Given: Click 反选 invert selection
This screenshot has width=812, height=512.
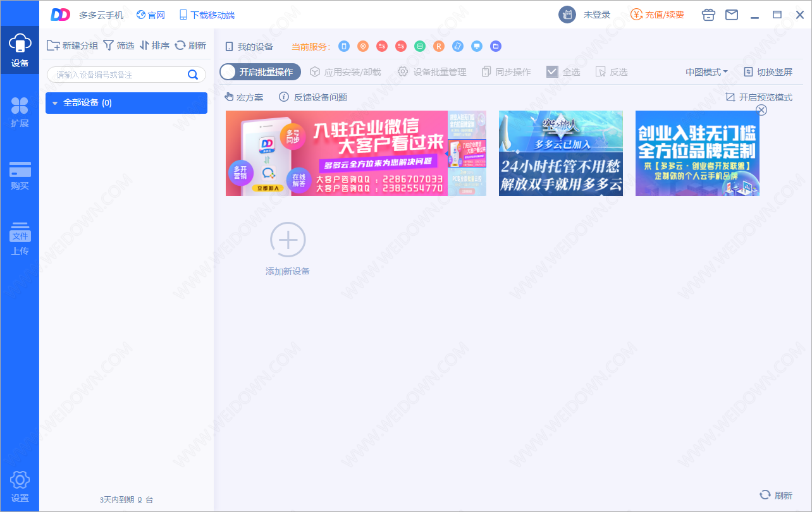Looking at the screenshot, I should (x=612, y=72).
